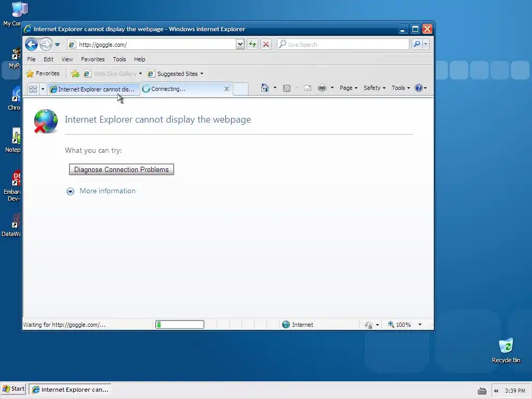This screenshot has height=399, width=532.
Task: Expand Suggested Sites dropdown arrow
Action: 202,74
